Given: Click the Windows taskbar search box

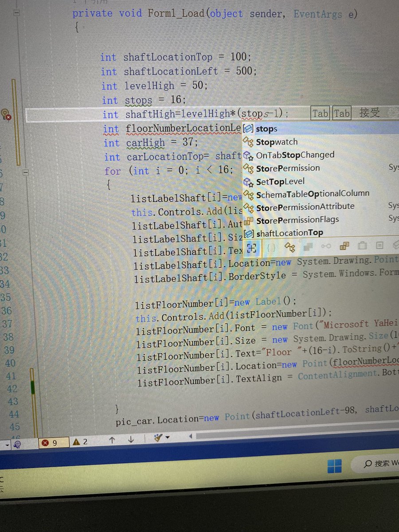Looking at the screenshot, I should [375, 464].
